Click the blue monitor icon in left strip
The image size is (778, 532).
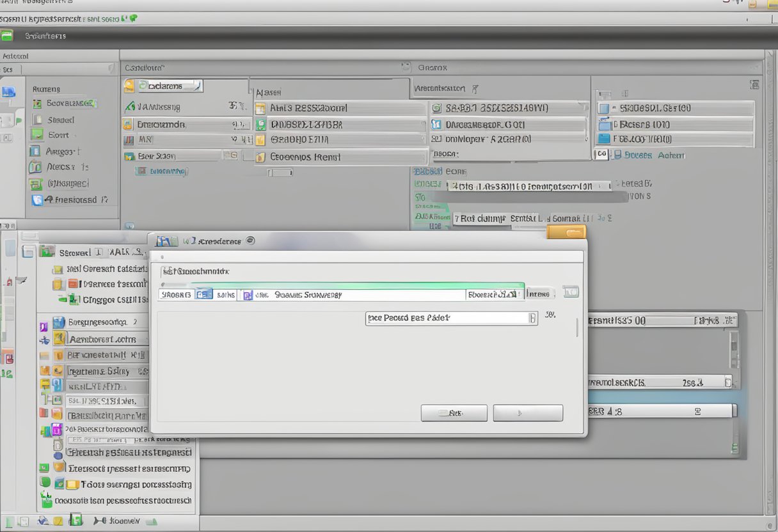coord(8,91)
